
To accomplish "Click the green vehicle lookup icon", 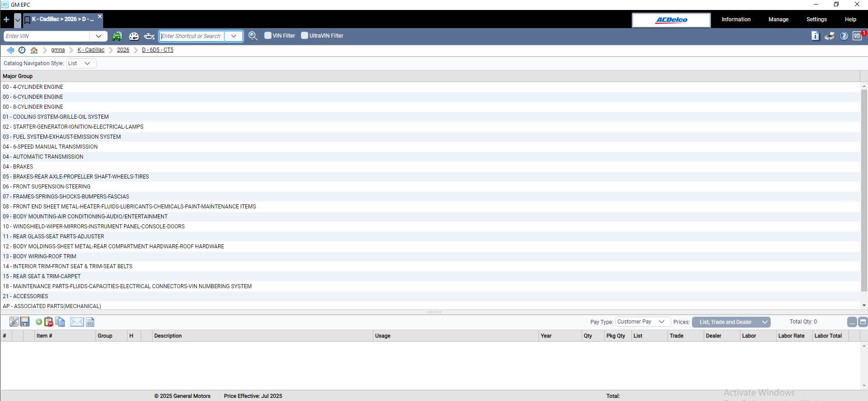I will pyautogui.click(x=117, y=36).
